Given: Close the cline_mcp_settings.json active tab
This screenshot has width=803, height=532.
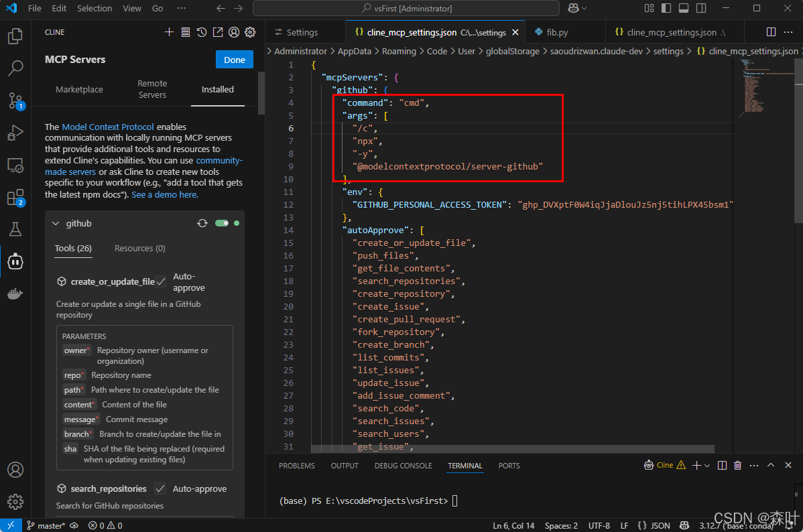Looking at the screenshot, I should [515, 32].
